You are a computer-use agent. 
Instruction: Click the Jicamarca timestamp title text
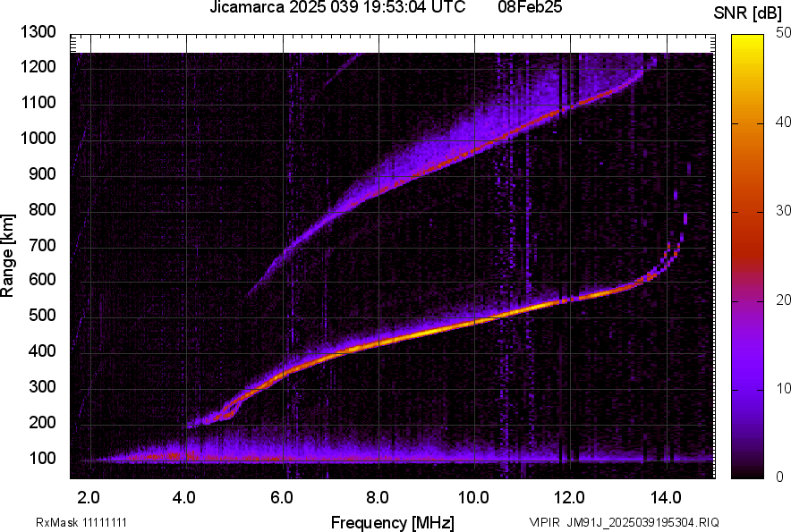[337, 7]
